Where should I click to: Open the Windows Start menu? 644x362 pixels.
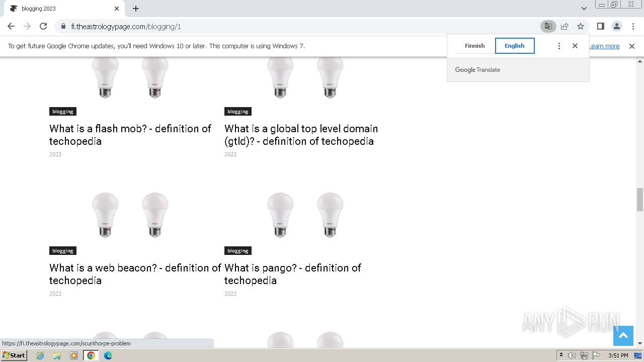tap(14, 355)
